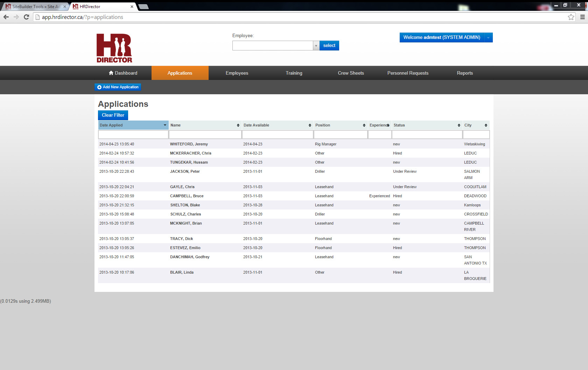Reload the page with refresh icon
The height and width of the screenshot is (370, 588).
point(26,17)
